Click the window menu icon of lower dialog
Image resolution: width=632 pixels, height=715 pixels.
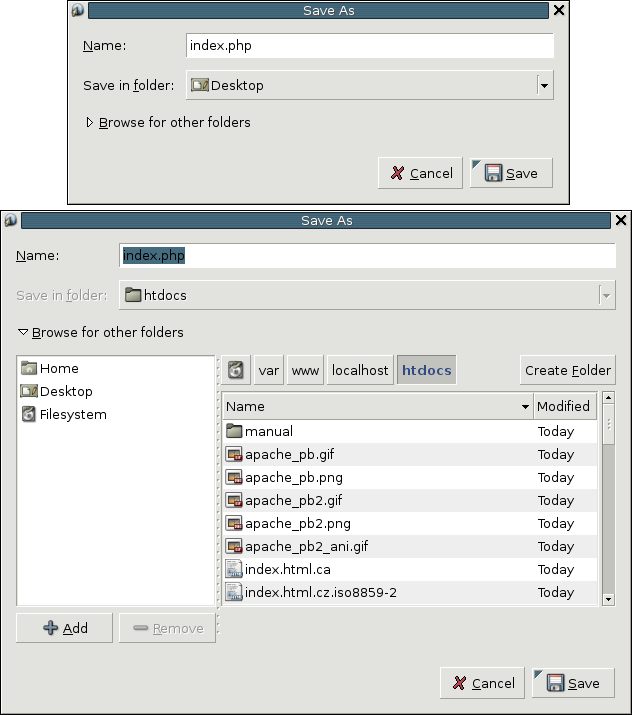(10, 220)
